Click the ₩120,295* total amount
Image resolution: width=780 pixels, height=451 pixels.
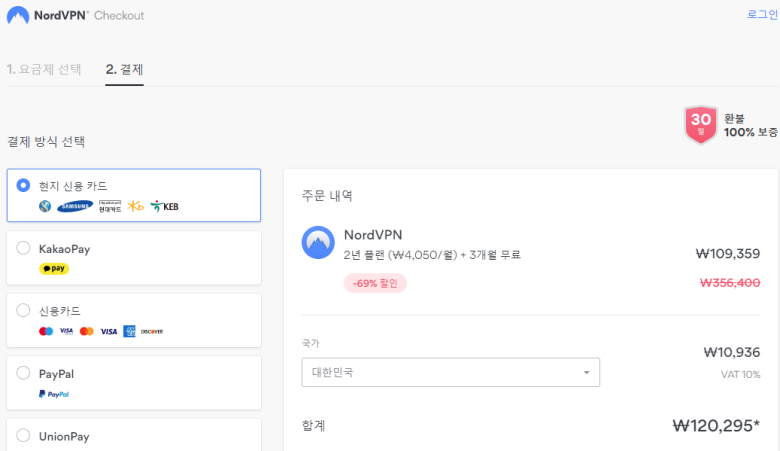[716, 425]
